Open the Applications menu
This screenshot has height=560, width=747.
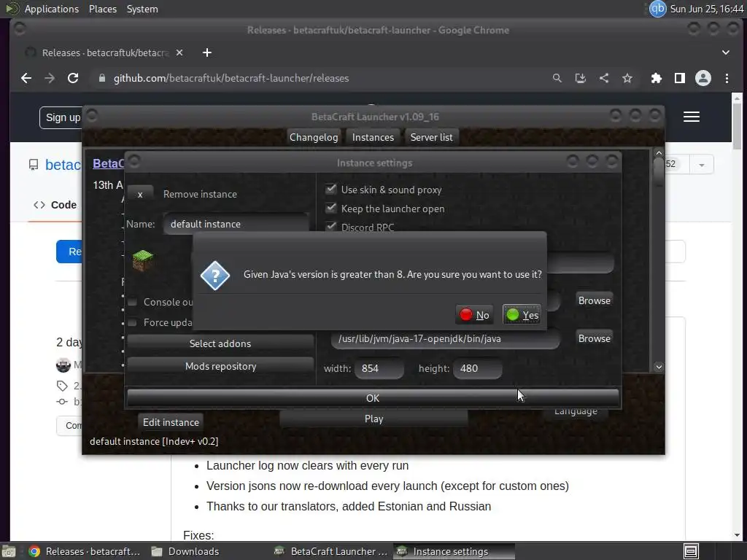coord(52,9)
